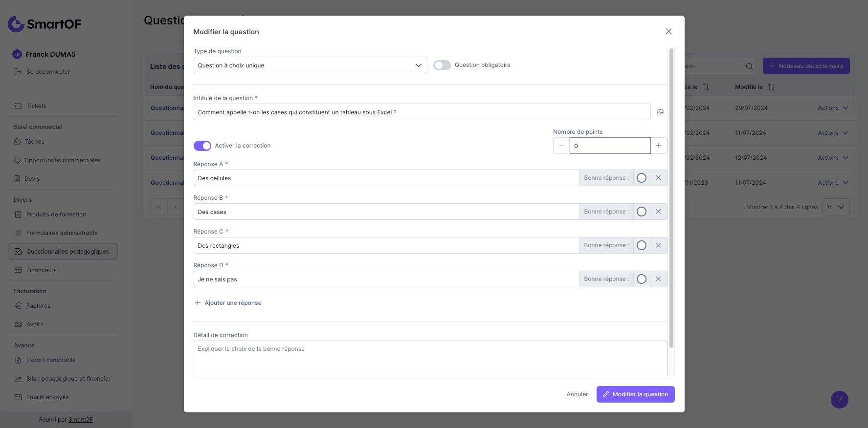Viewport: 868px width, 428px height.
Task: Click the image icon beside question title
Action: tap(660, 112)
